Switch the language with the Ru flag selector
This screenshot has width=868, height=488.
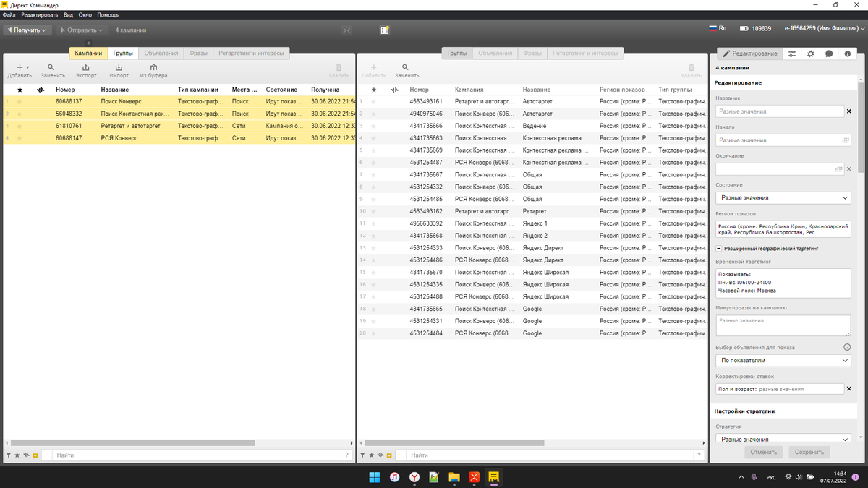[718, 29]
